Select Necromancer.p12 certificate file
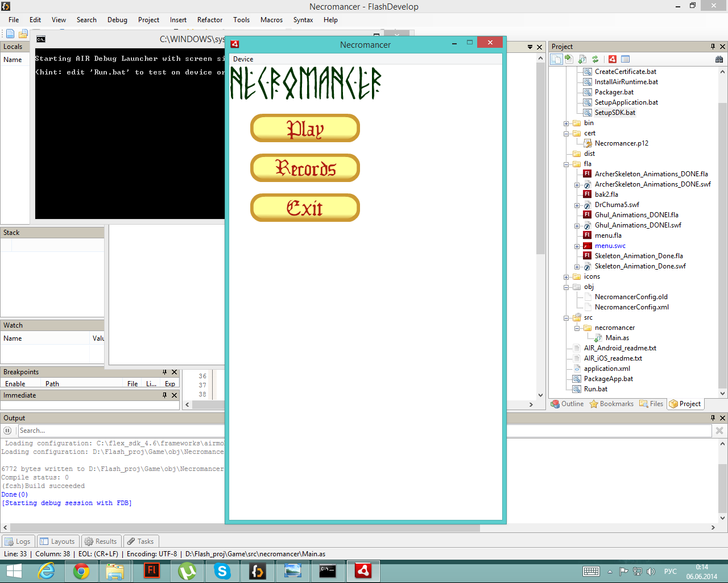Image resolution: width=728 pixels, height=583 pixels. [x=621, y=143]
